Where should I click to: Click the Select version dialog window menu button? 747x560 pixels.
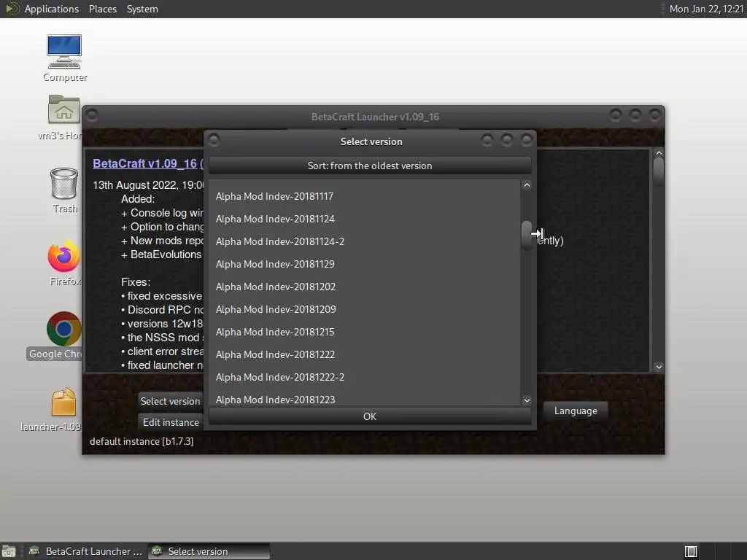click(214, 140)
